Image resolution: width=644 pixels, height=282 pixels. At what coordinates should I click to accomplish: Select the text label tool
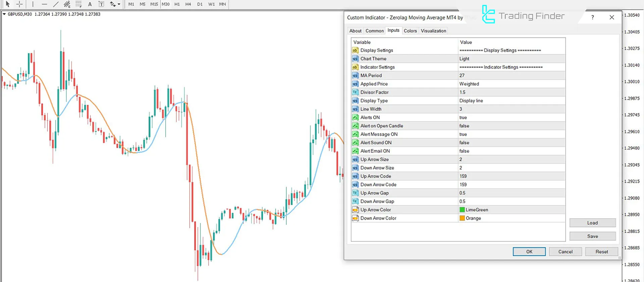[101, 4]
